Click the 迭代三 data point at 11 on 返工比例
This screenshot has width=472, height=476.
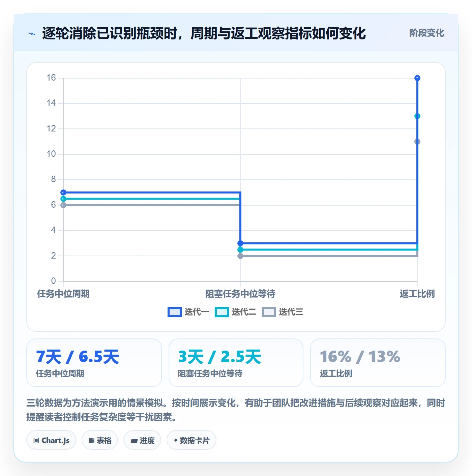point(417,142)
